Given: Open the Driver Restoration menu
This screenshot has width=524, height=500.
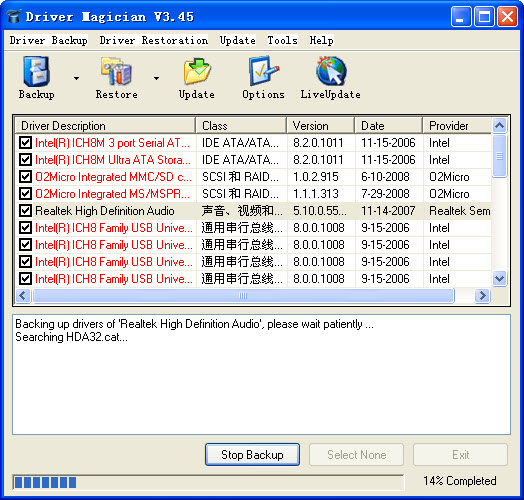Looking at the screenshot, I should [x=154, y=40].
